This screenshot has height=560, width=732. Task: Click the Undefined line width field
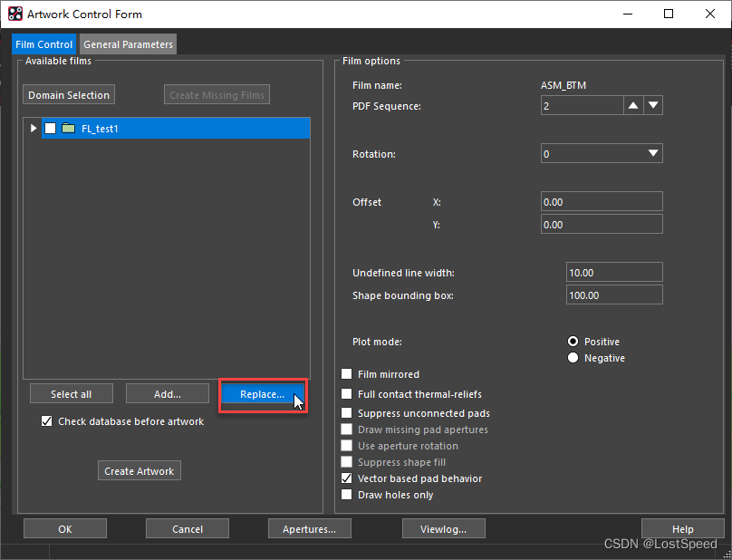coord(612,273)
